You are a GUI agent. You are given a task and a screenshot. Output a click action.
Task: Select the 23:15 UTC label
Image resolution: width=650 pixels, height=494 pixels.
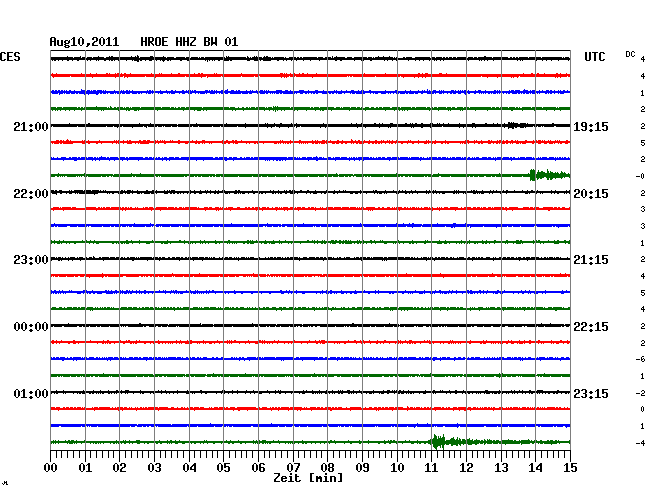[x=591, y=393]
